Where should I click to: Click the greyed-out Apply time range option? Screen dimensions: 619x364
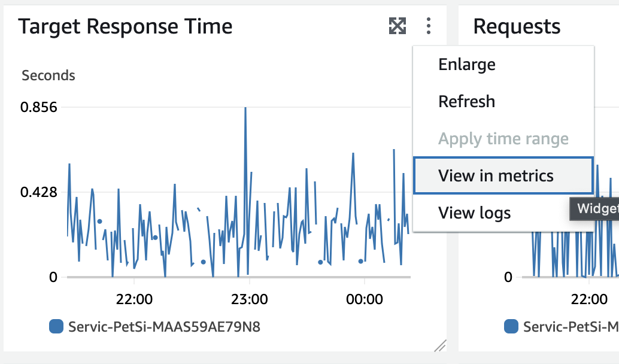[503, 139]
